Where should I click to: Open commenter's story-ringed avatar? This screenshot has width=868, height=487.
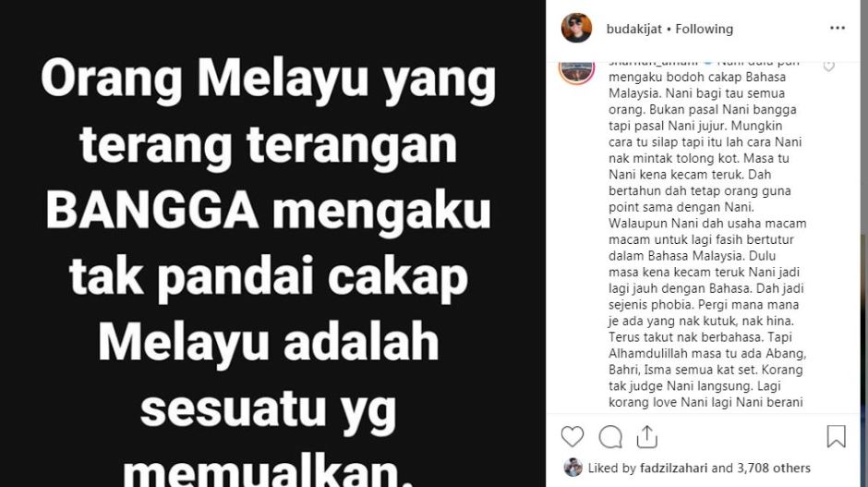pos(576,70)
